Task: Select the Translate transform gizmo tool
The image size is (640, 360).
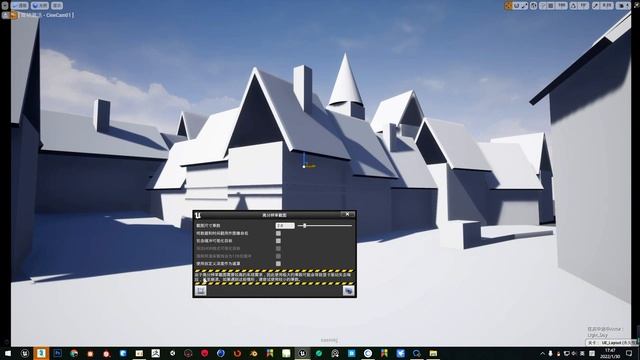Action: click(x=508, y=6)
